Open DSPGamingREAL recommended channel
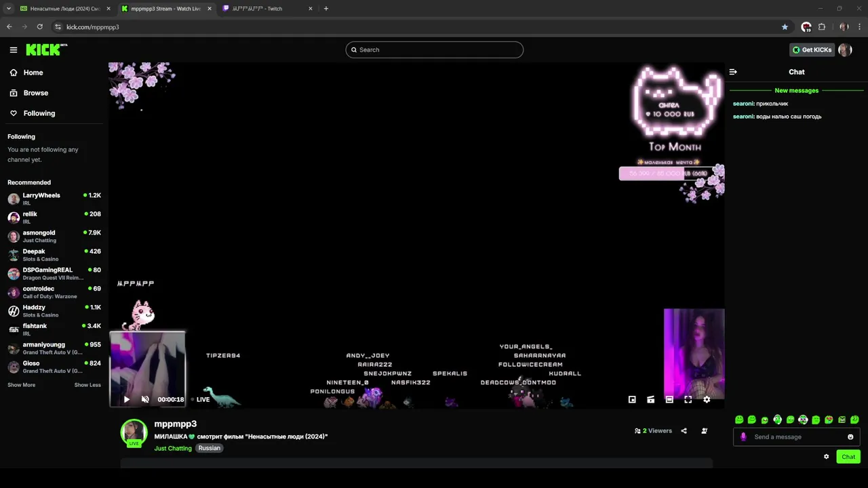Viewport: 868px width, 488px height. (x=54, y=273)
